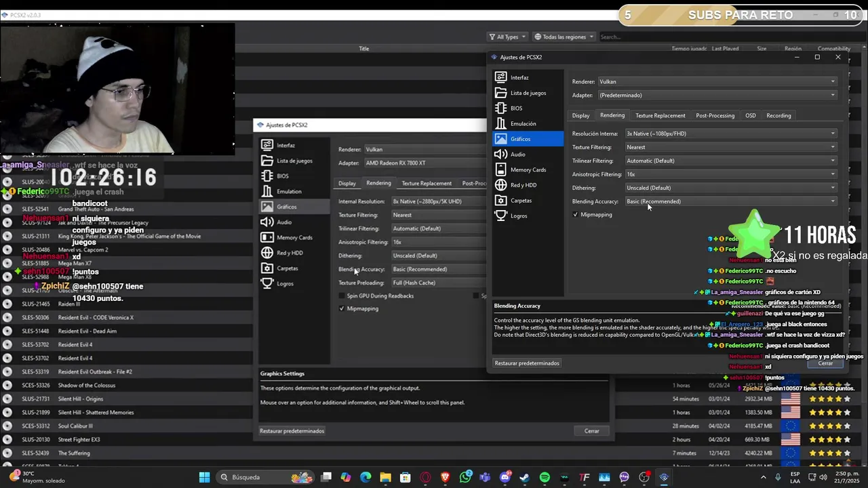Open Texture Preloading dropdown in background window
The width and height of the screenshot is (868, 488).
pyautogui.click(x=438, y=283)
